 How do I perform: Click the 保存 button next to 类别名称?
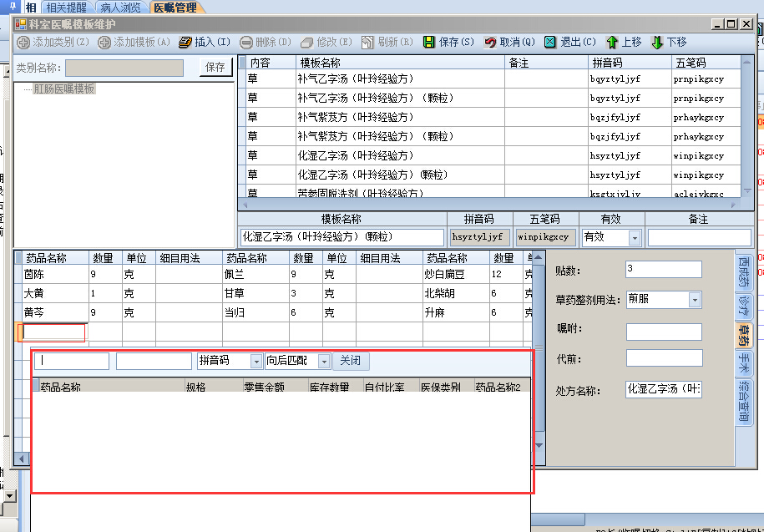pyautogui.click(x=215, y=67)
